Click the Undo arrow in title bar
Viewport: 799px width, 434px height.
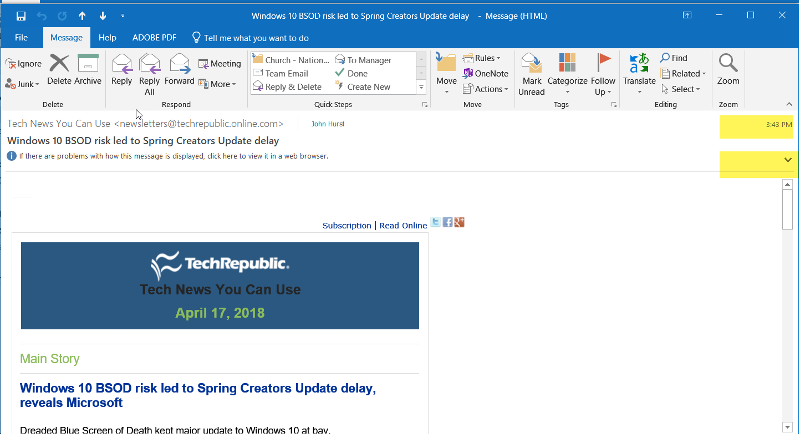point(42,16)
